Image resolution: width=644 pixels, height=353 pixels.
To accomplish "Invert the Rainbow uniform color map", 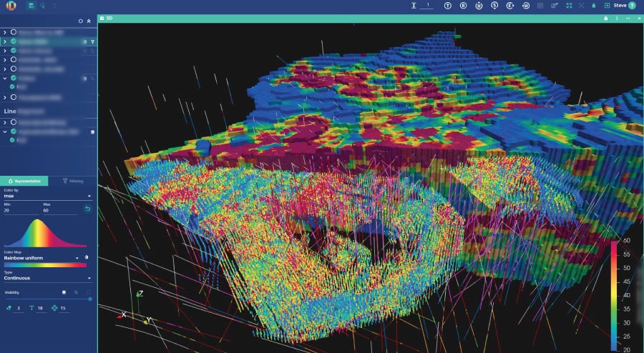I will (x=87, y=257).
